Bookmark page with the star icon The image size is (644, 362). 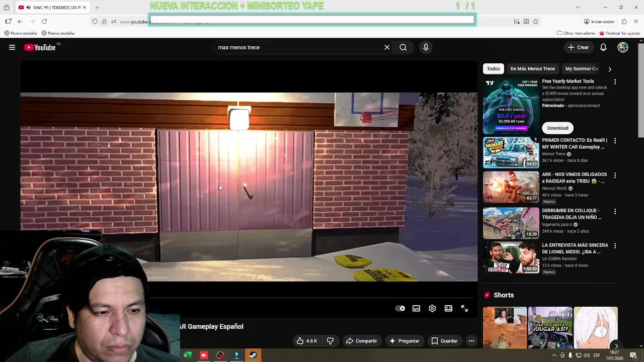tap(535, 22)
